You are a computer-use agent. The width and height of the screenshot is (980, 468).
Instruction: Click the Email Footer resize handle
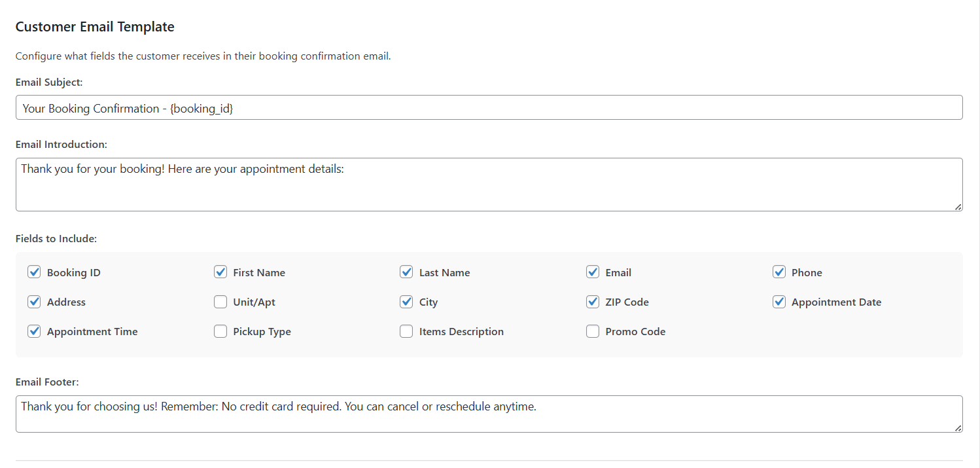tap(958, 429)
